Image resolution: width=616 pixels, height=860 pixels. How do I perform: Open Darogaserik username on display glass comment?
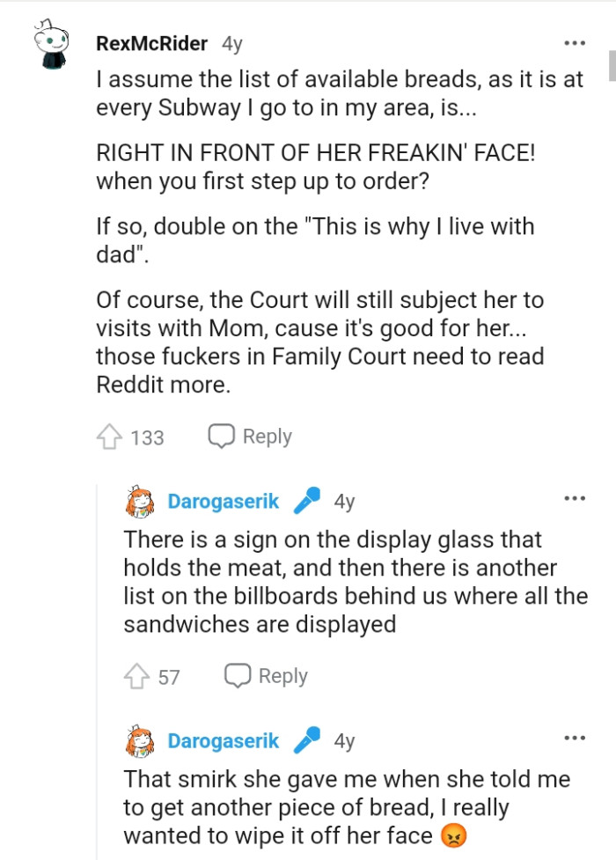coord(224,502)
